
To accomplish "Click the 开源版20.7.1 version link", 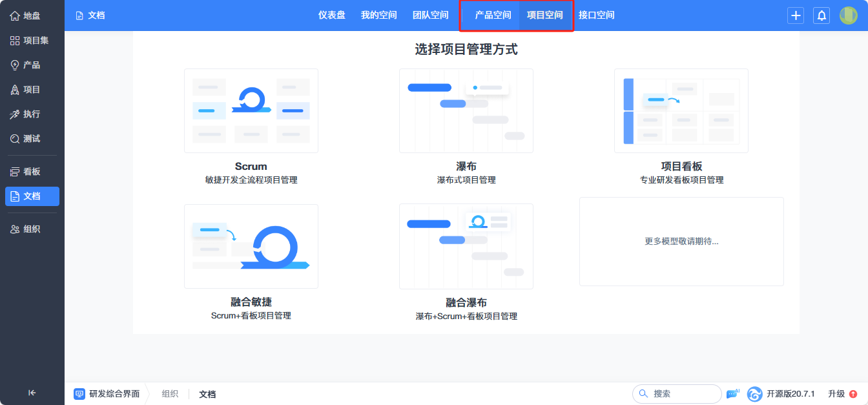I will pyautogui.click(x=791, y=394).
